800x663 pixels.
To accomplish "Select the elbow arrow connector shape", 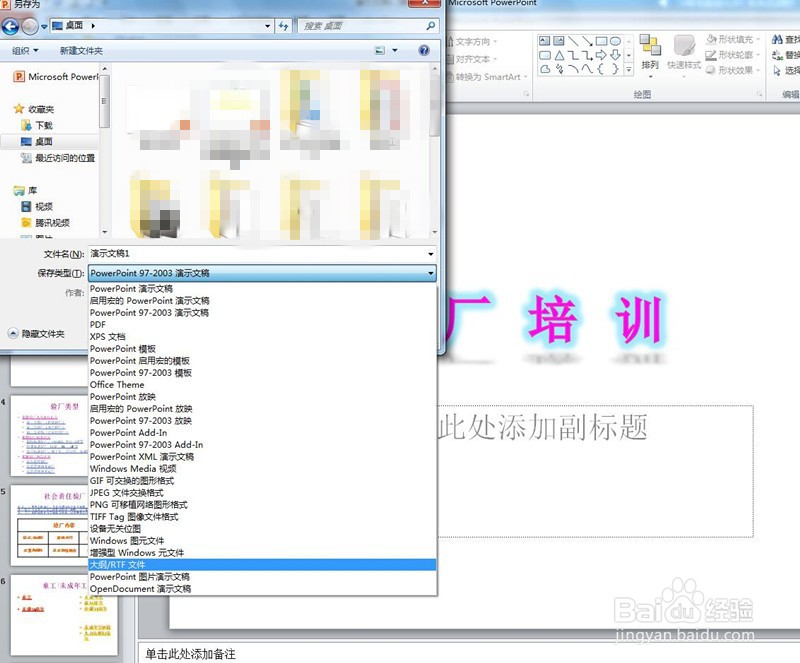I will tap(587, 55).
